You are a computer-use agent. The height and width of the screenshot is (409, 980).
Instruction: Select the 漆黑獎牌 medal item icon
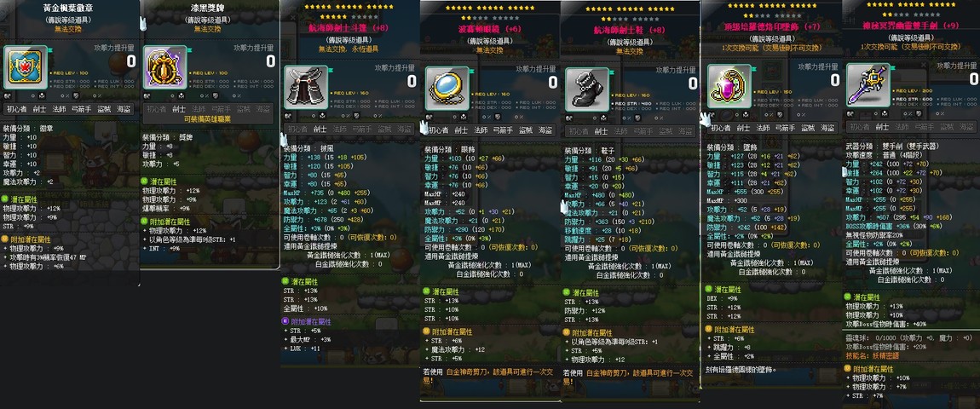click(165, 67)
